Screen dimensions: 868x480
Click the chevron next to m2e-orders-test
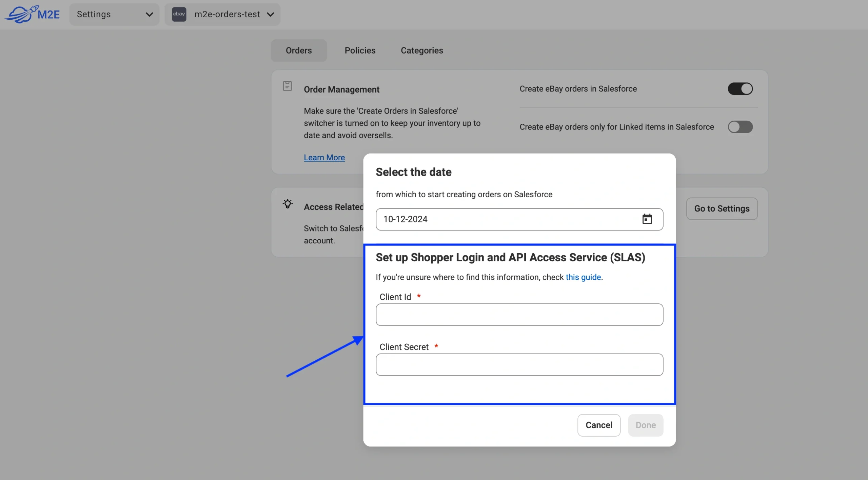pos(270,14)
